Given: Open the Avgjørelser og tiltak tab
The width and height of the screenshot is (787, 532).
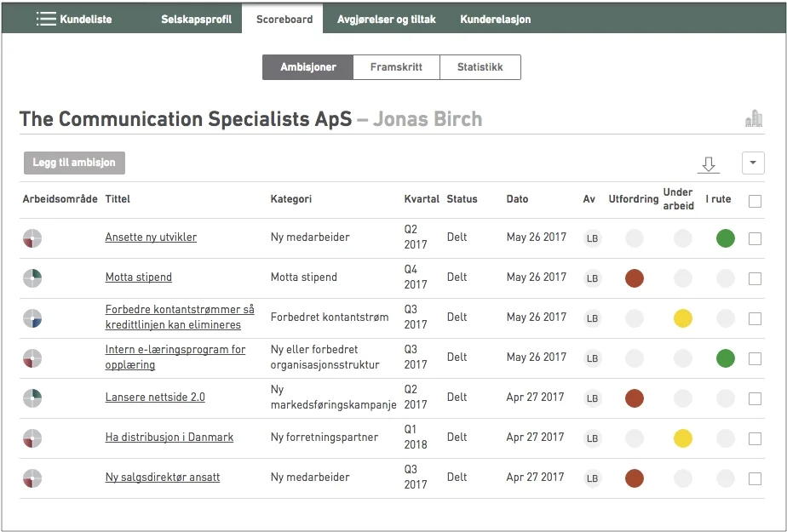Looking at the screenshot, I should [x=386, y=19].
